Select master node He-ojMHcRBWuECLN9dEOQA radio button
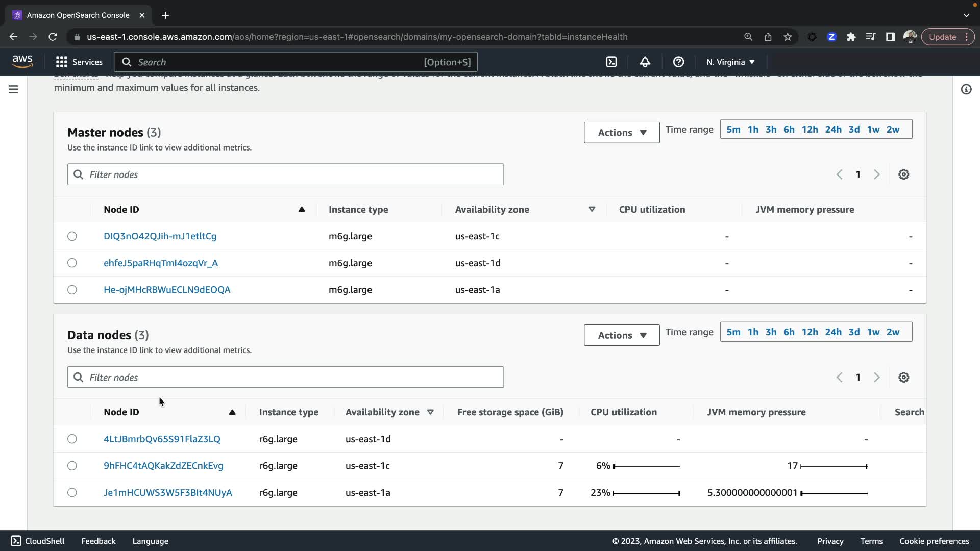This screenshot has height=551, width=980. [72, 290]
